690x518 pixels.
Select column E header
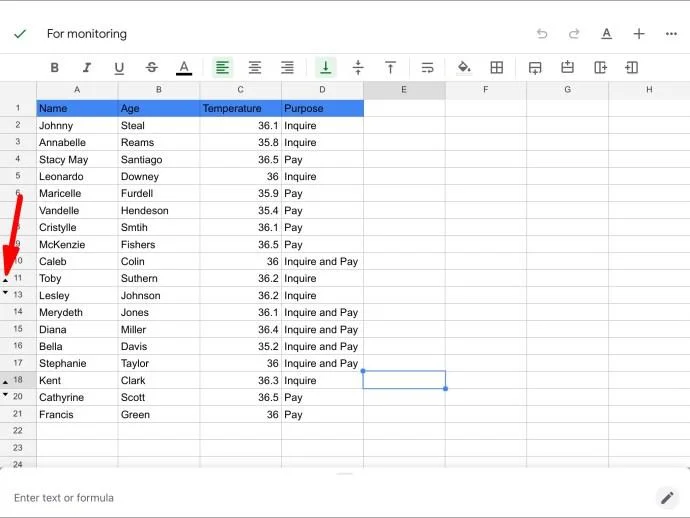404,90
